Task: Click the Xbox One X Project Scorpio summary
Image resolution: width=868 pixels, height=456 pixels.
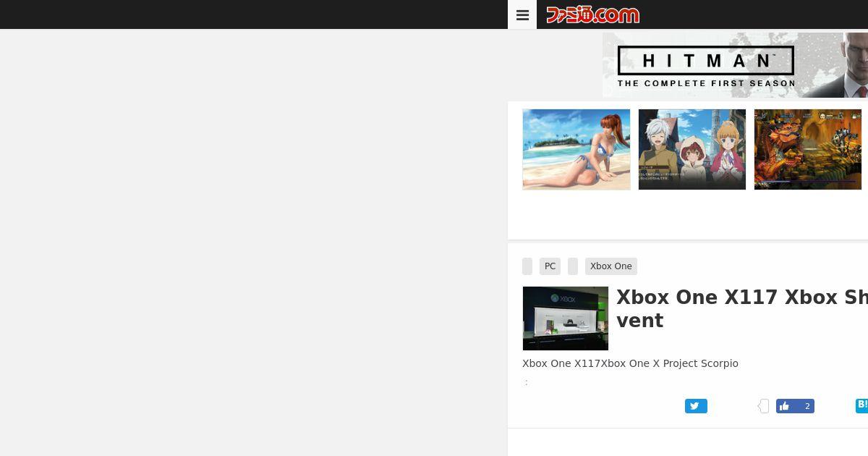Action: [630, 363]
